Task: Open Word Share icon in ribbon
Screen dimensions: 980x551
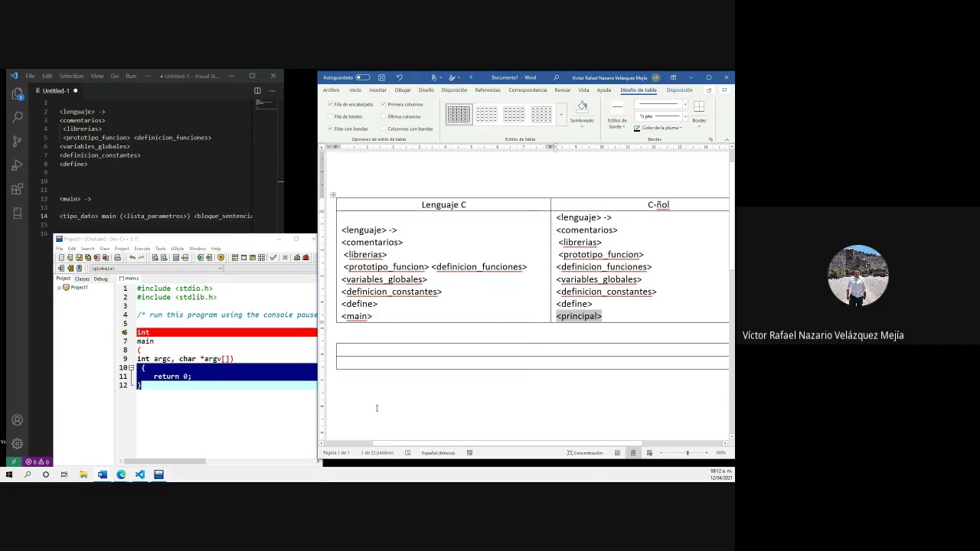Action: 709,90
